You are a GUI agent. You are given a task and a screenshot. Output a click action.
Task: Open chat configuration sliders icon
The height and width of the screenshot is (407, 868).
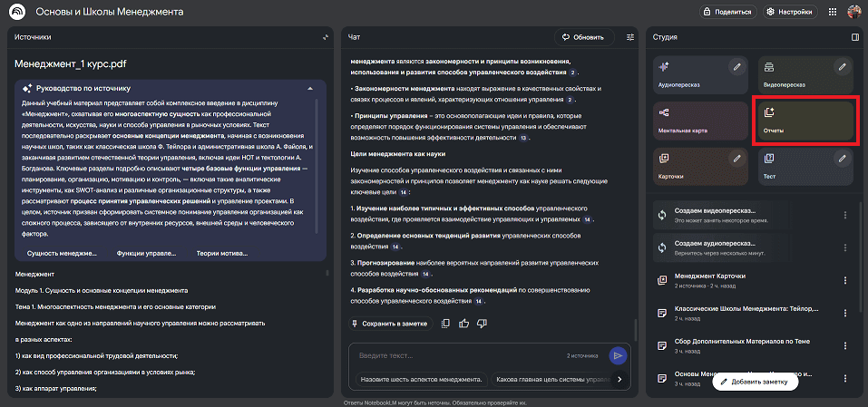tap(630, 37)
